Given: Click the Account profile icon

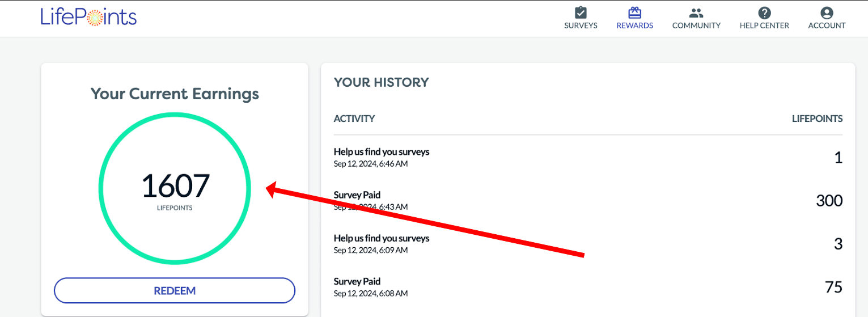Looking at the screenshot, I should pyautogui.click(x=827, y=12).
